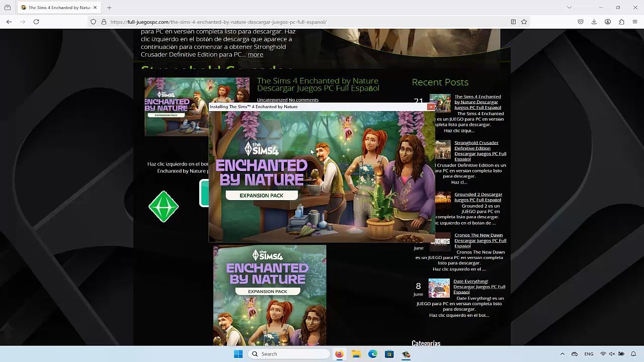This screenshot has width=644, height=362.
Task: Close the Installing The Sims 4 popup window
Action: [431, 107]
